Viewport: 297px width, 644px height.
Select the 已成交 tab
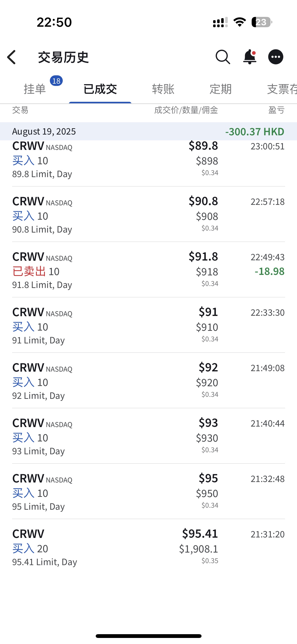click(100, 89)
